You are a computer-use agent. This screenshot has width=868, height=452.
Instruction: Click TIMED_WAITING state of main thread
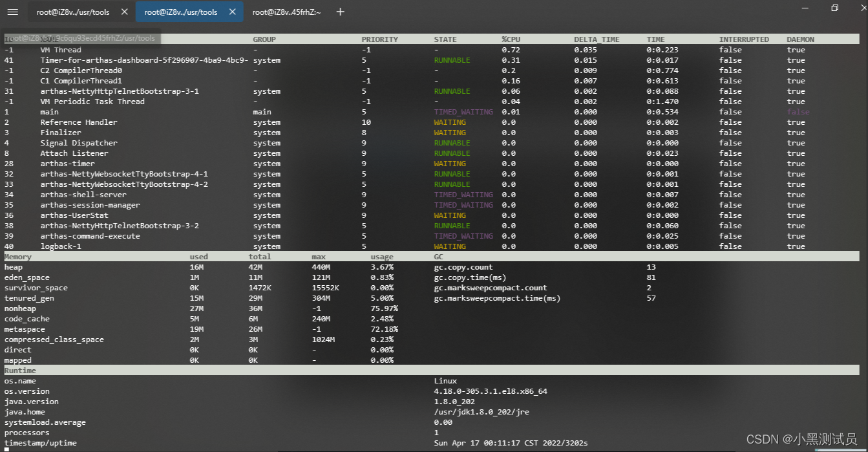pyautogui.click(x=463, y=112)
